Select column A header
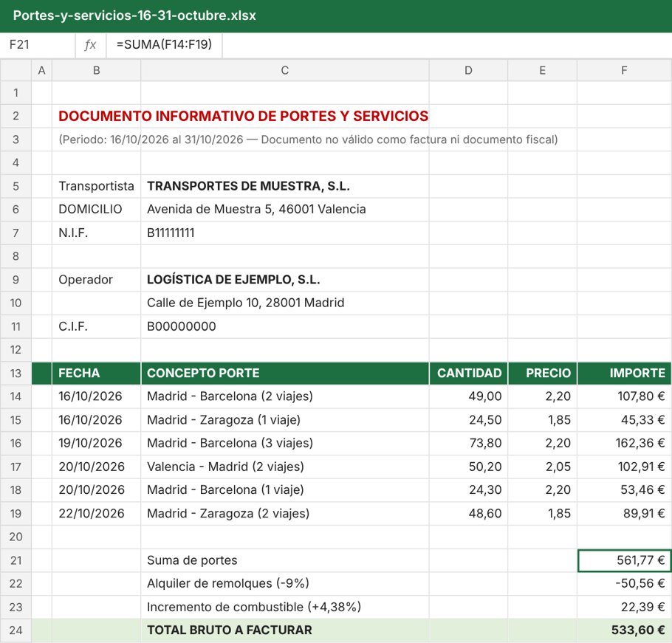The width and height of the screenshot is (672, 643). pyautogui.click(x=41, y=70)
